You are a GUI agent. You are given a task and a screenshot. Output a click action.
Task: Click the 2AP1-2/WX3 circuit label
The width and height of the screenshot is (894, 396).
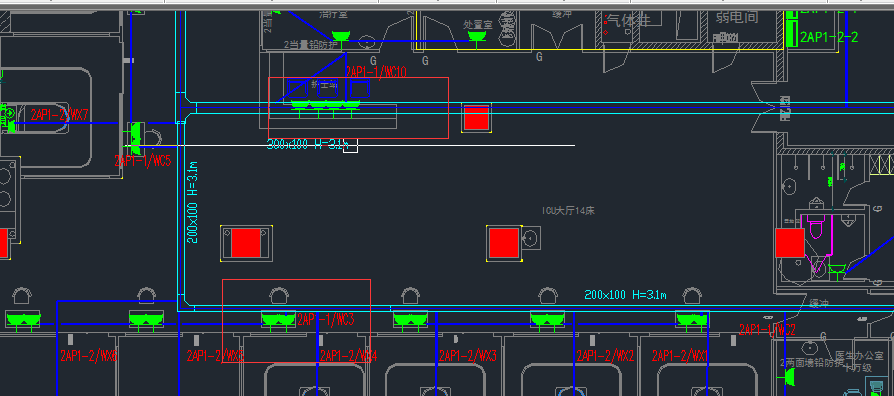pyautogui.click(x=468, y=356)
